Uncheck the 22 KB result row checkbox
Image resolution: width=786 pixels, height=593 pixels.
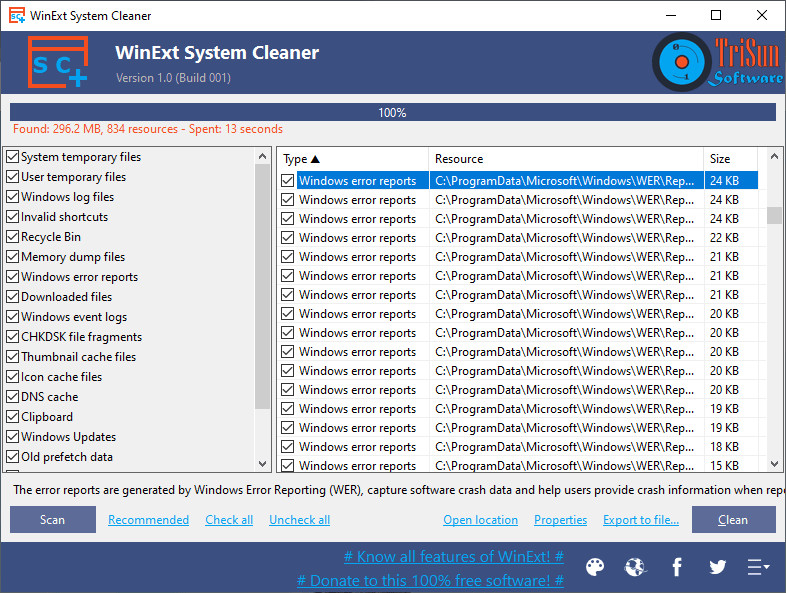288,238
